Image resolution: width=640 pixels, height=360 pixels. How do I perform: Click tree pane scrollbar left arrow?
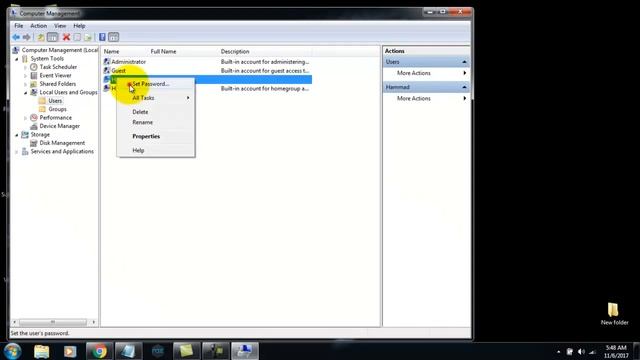click(x=15, y=322)
